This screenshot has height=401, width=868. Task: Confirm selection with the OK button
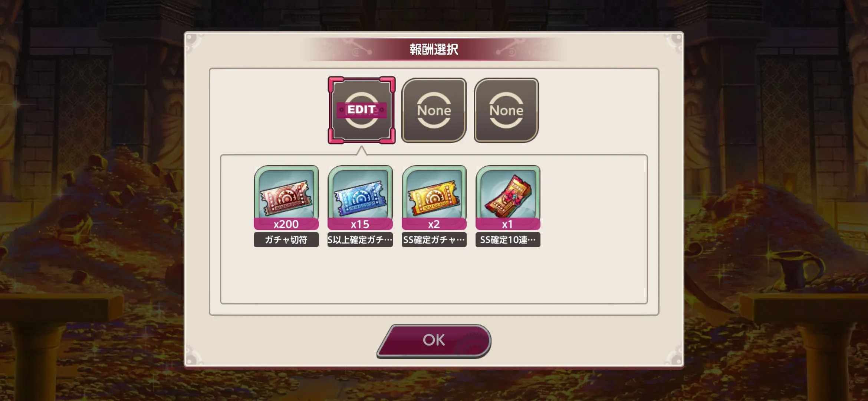coord(434,341)
